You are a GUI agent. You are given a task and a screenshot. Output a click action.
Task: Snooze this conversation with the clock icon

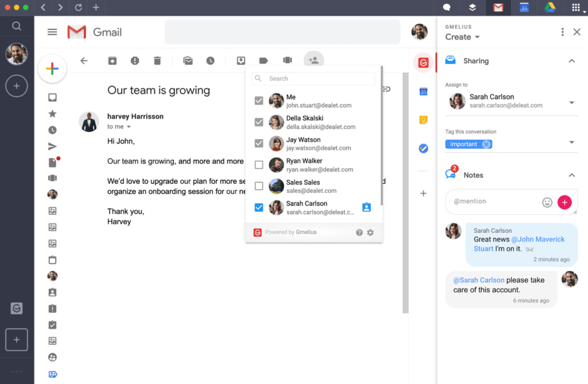click(x=211, y=60)
